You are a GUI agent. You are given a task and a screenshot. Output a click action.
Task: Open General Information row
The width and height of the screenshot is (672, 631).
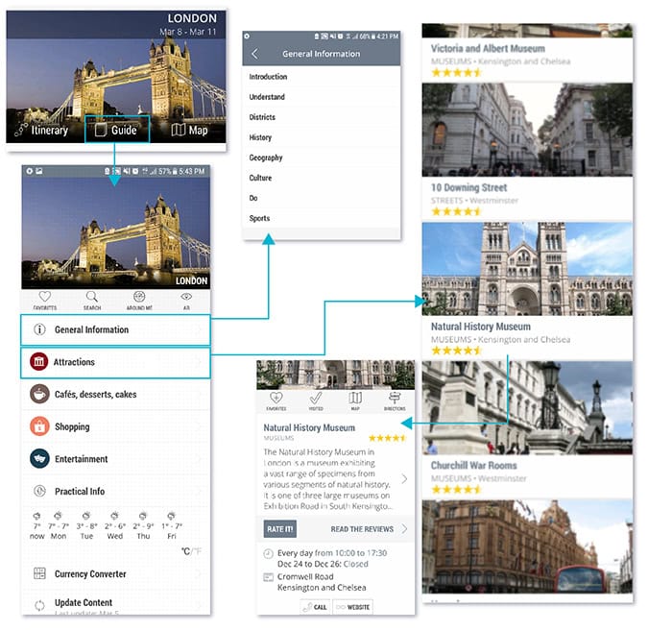click(x=116, y=329)
